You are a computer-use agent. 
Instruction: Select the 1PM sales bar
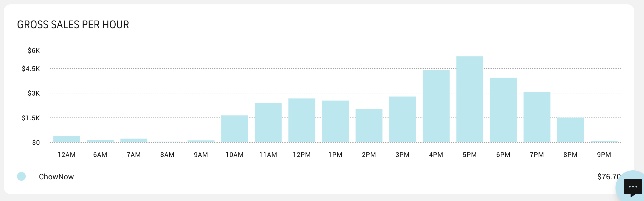335,121
